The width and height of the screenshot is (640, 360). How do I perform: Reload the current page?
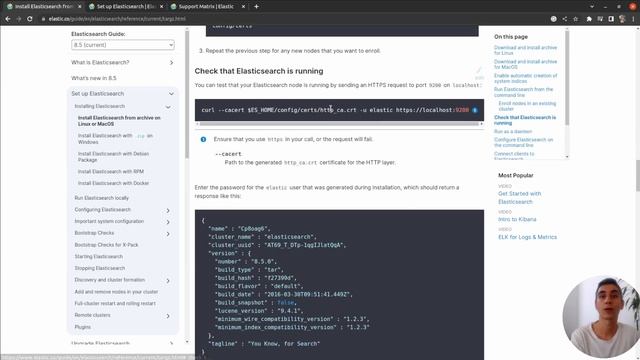(30, 19)
